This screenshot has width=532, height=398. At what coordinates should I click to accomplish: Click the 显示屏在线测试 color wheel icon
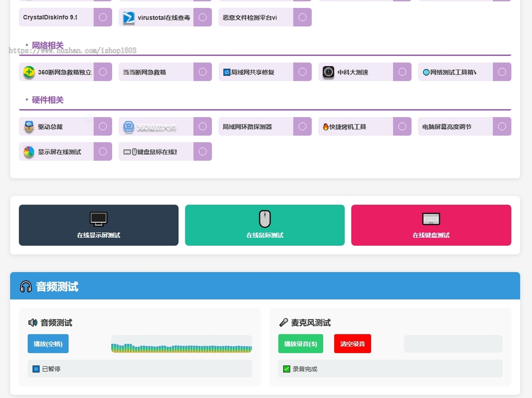pos(29,152)
